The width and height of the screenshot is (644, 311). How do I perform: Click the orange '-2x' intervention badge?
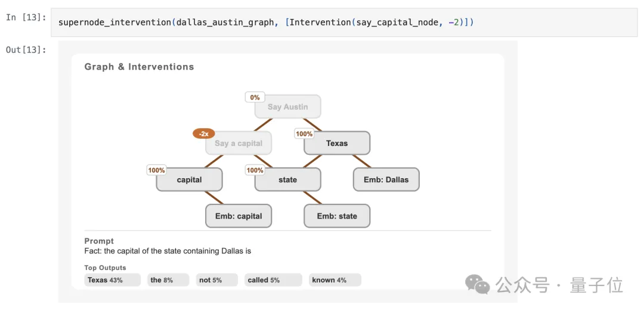point(203,134)
